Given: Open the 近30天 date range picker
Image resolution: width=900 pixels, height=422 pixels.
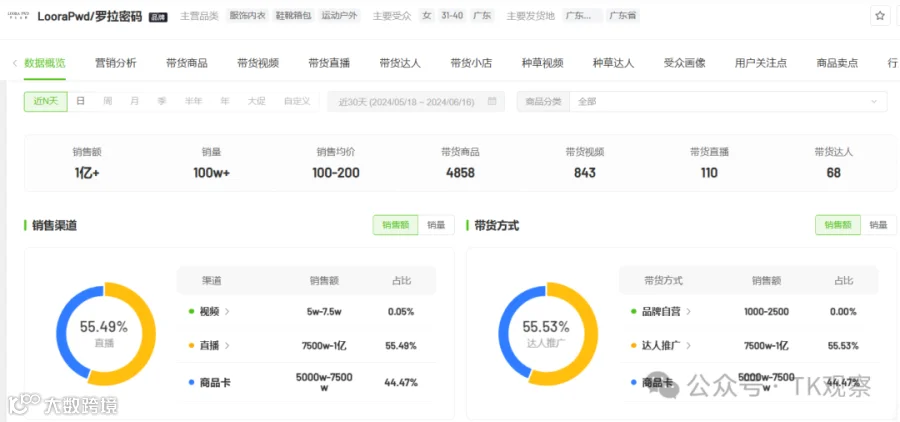Looking at the screenshot, I should click(x=416, y=102).
